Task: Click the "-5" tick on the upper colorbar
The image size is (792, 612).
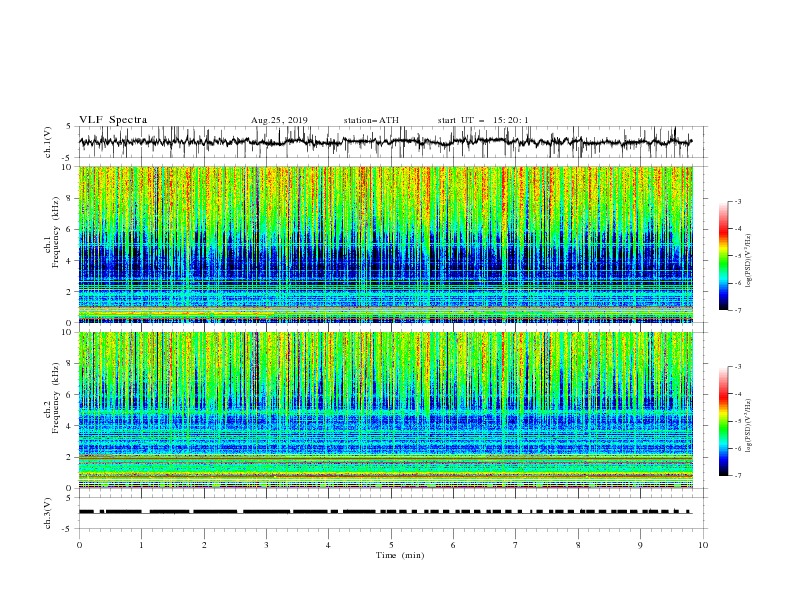Action: pyautogui.click(x=738, y=256)
